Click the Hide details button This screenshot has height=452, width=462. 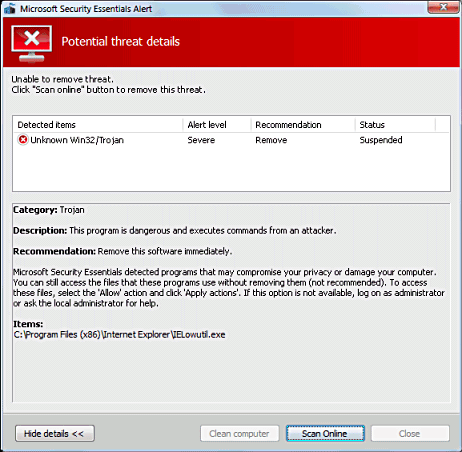55,433
